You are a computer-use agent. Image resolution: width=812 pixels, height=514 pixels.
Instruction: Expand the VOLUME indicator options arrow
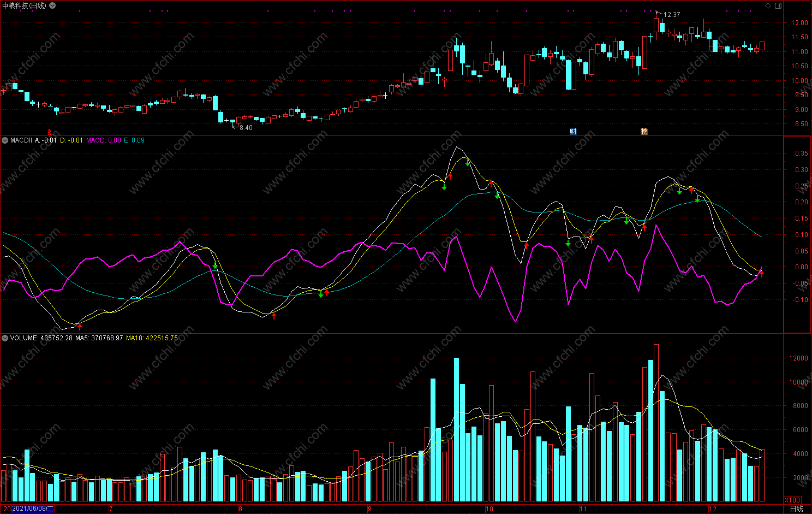[5, 338]
